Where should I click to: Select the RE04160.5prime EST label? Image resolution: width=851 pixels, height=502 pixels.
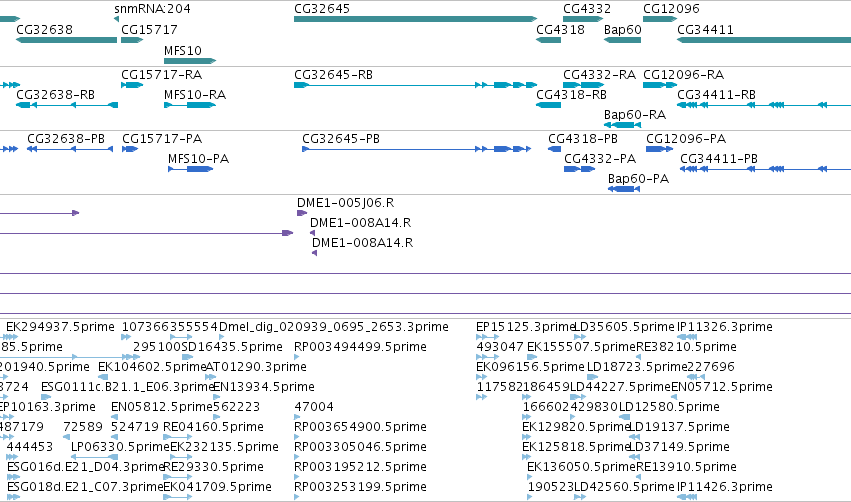pos(213,427)
